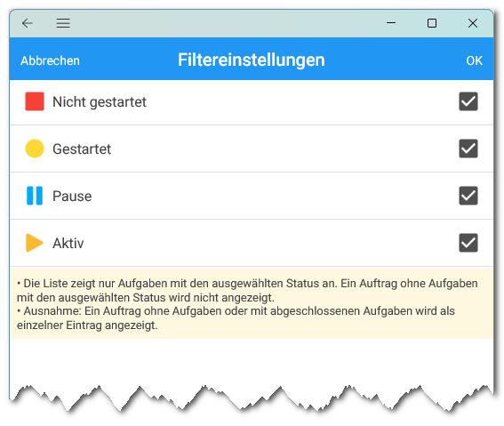Screen dimensions: 504x426
Task: Cancel with the Abbrechen button
Action: [50, 60]
